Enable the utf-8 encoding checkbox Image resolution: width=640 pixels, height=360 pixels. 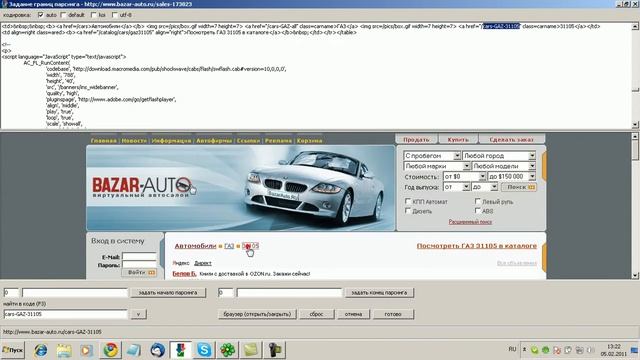pos(115,15)
